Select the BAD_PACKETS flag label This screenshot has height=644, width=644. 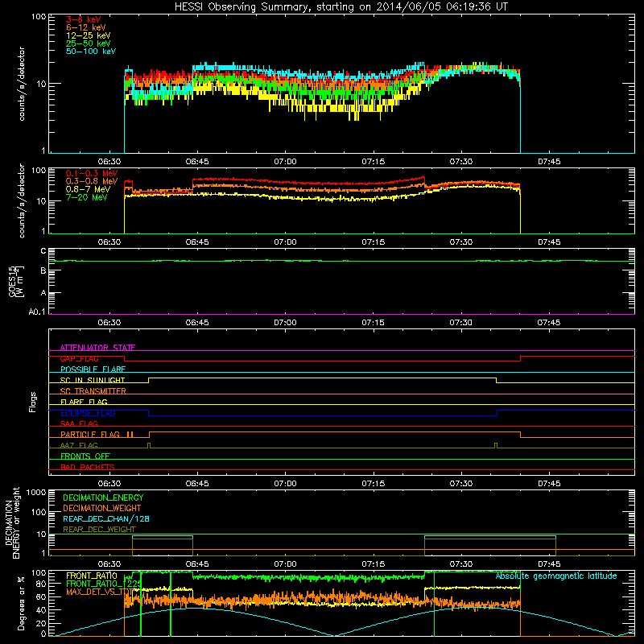(x=88, y=467)
